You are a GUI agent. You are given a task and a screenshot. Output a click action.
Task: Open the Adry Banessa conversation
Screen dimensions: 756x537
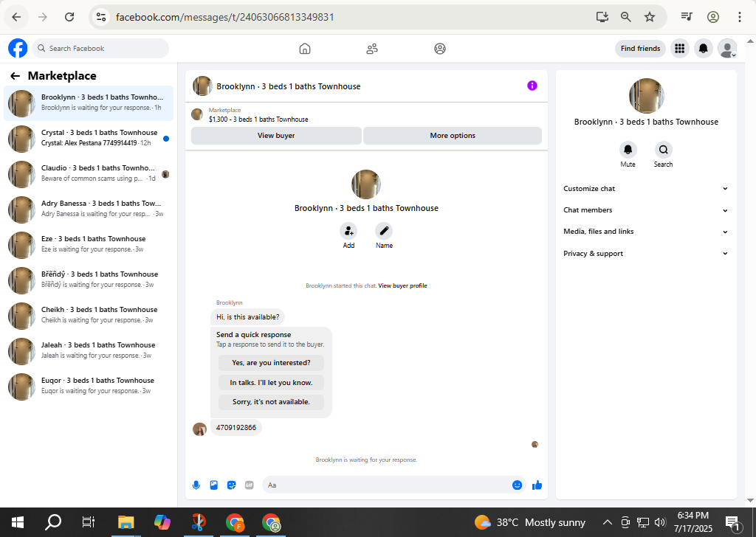point(89,209)
